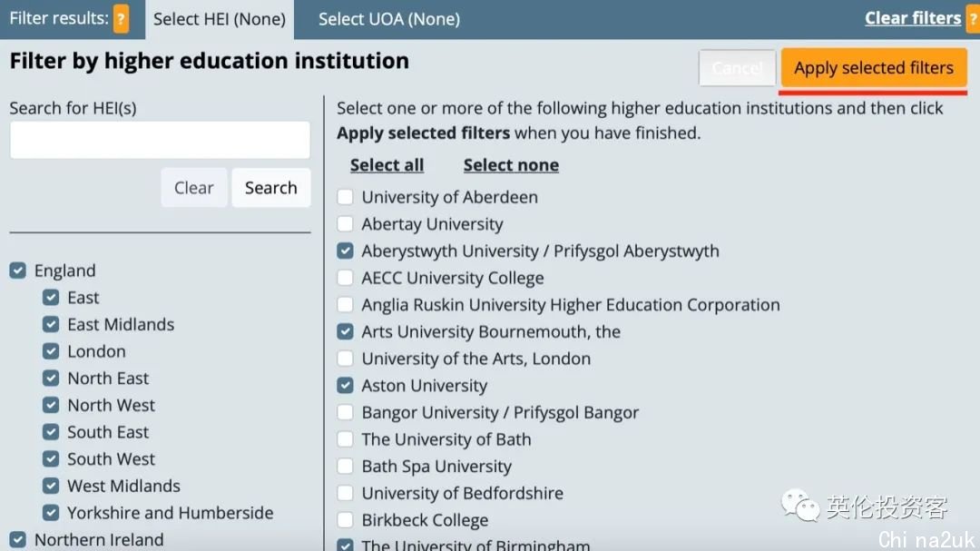Image resolution: width=980 pixels, height=551 pixels.
Task: Click the Yorkshire and Humberside label
Action: click(x=171, y=512)
